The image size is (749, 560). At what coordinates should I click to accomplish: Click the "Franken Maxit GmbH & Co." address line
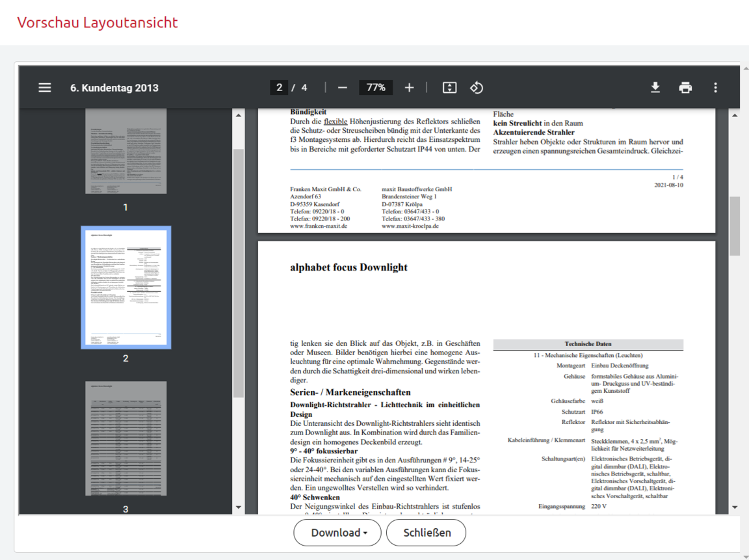[326, 189]
